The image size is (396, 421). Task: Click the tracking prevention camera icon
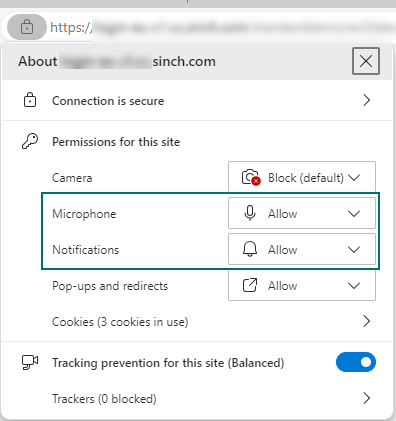(x=30, y=362)
